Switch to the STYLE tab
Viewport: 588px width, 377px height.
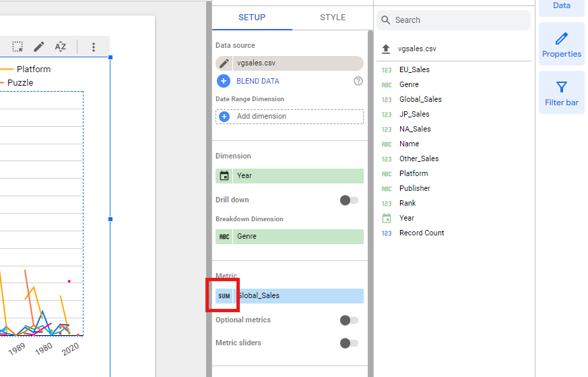click(x=333, y=18)
